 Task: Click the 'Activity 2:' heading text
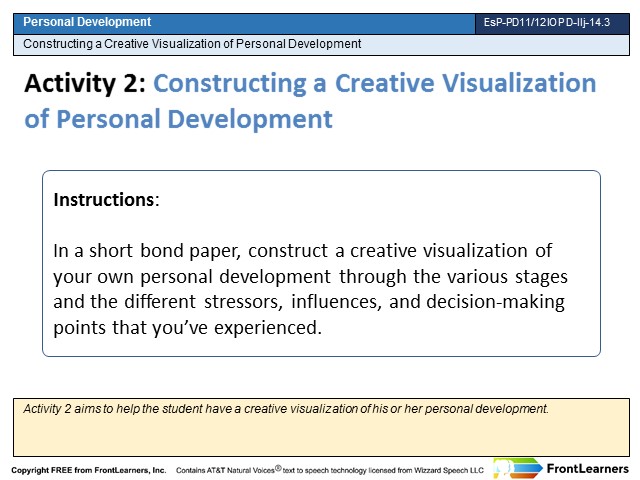pyautogui.click(x=85, y=83)
